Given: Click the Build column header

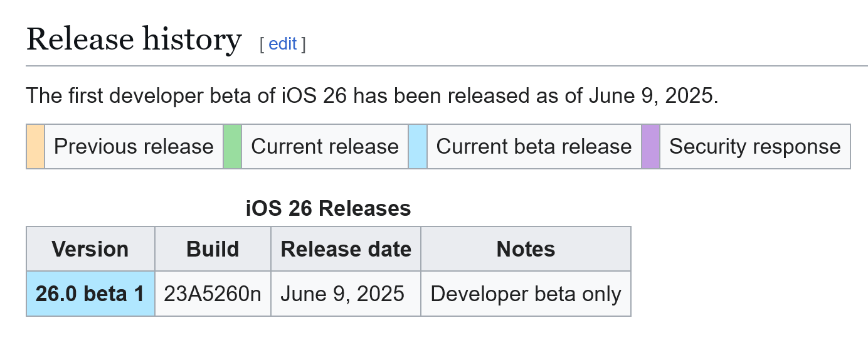Looking at the screenshot, I should pyautogui.click(x=213, y=249).
